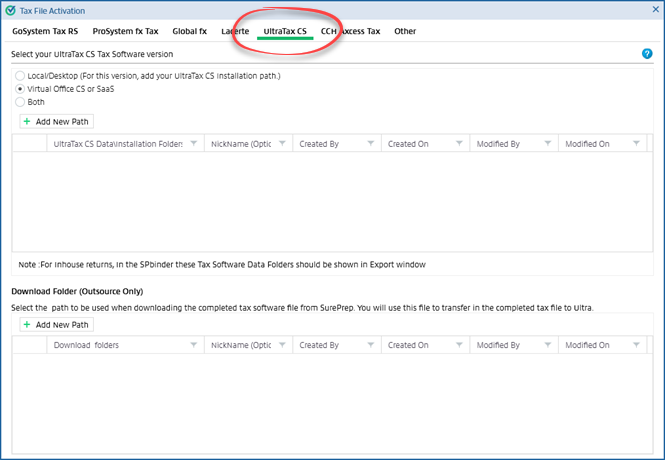Click filter icon on Download folders column

click(194, 345)
